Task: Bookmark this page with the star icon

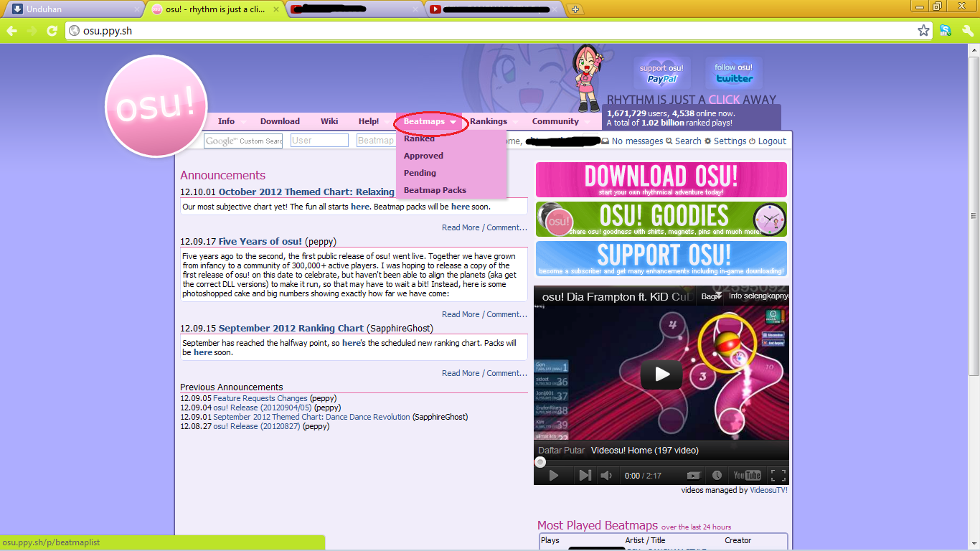Action: (x=923, y=31)
